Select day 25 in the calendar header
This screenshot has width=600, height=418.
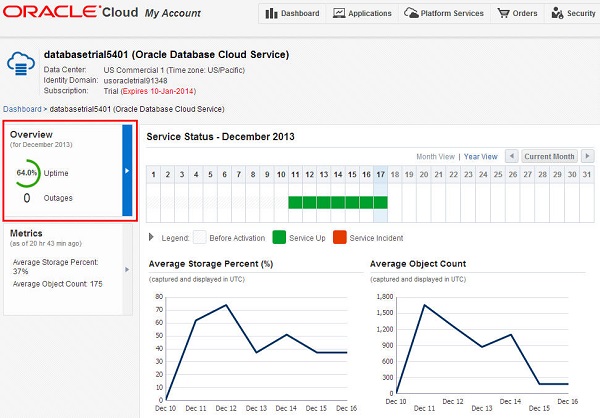coord(498,175)
